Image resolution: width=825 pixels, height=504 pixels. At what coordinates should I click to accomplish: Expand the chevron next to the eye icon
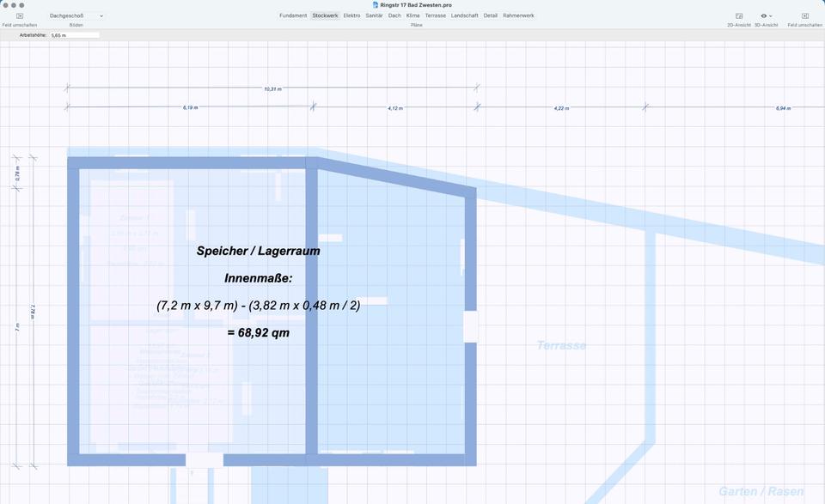pos(771,15)
